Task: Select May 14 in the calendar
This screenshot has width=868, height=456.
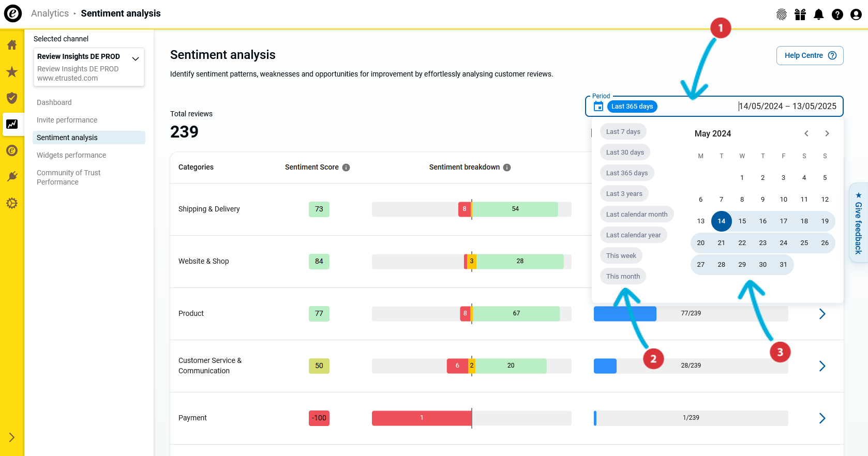Action: coord(722,221)
